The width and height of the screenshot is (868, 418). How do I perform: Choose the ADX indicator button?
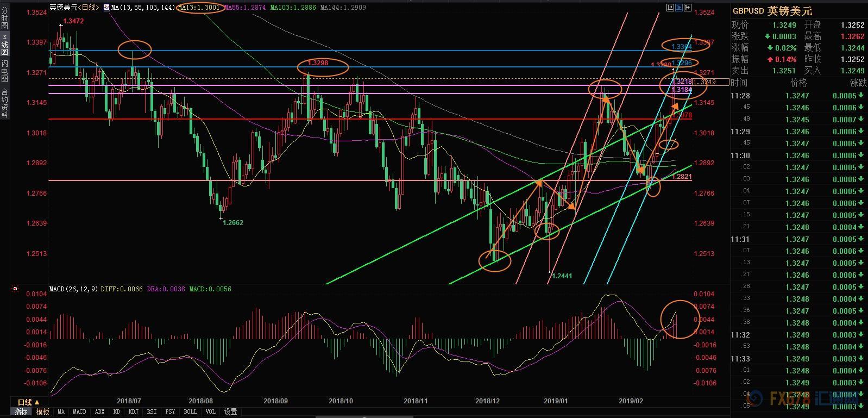(x=99, y=412)
